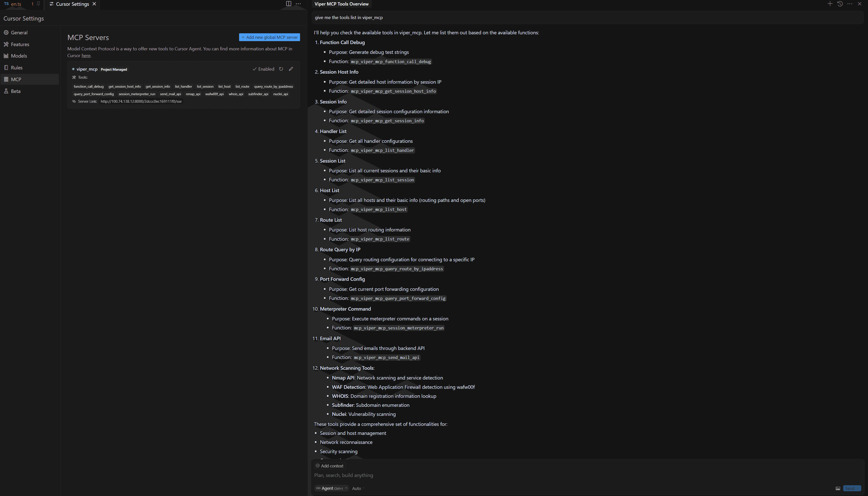
Task: Click the whois_api tool tag
Action: point(236,94)
